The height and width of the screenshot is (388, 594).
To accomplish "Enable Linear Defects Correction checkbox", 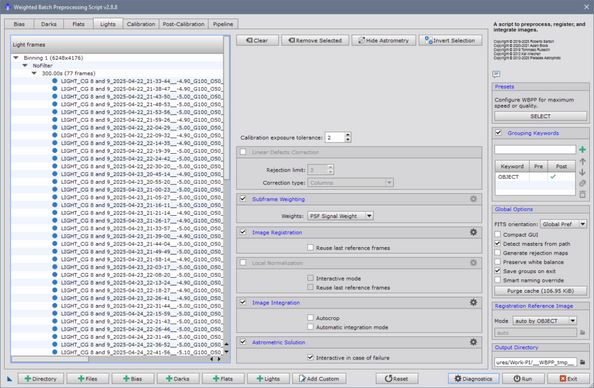I will tap(243, 152).
